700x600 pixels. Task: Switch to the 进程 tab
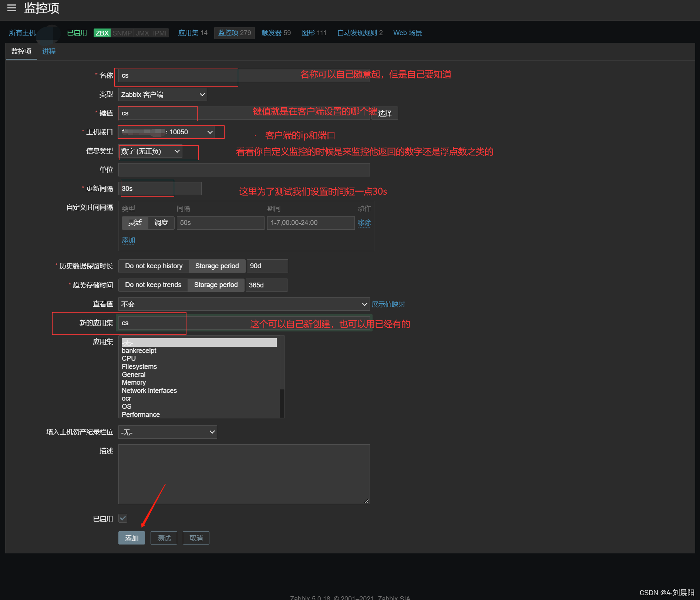pyautogui.click(x=49, y=51)
